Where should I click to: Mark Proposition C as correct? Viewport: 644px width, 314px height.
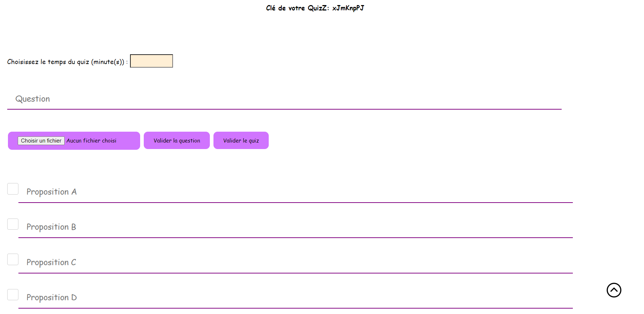pos(13,259)
